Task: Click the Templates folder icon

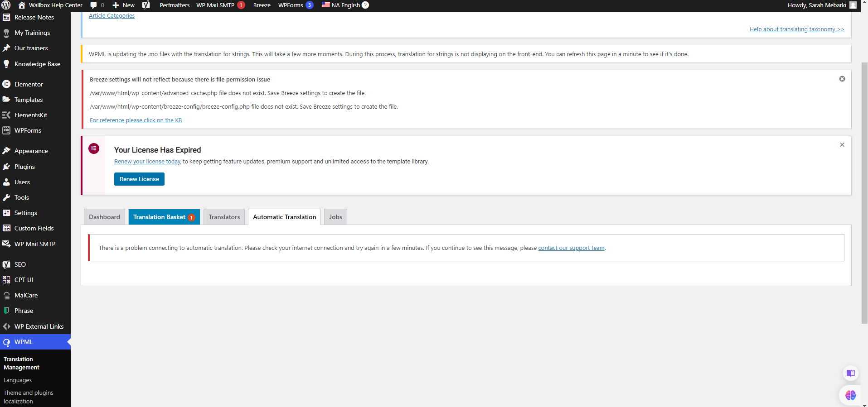Action: pos(6,100)
